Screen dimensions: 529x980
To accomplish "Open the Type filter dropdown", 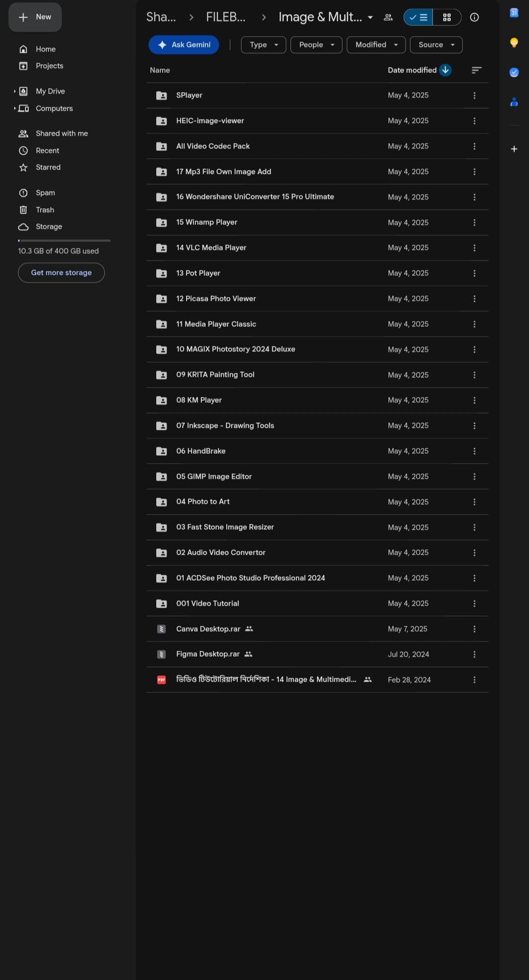I will tap(264, 45).
